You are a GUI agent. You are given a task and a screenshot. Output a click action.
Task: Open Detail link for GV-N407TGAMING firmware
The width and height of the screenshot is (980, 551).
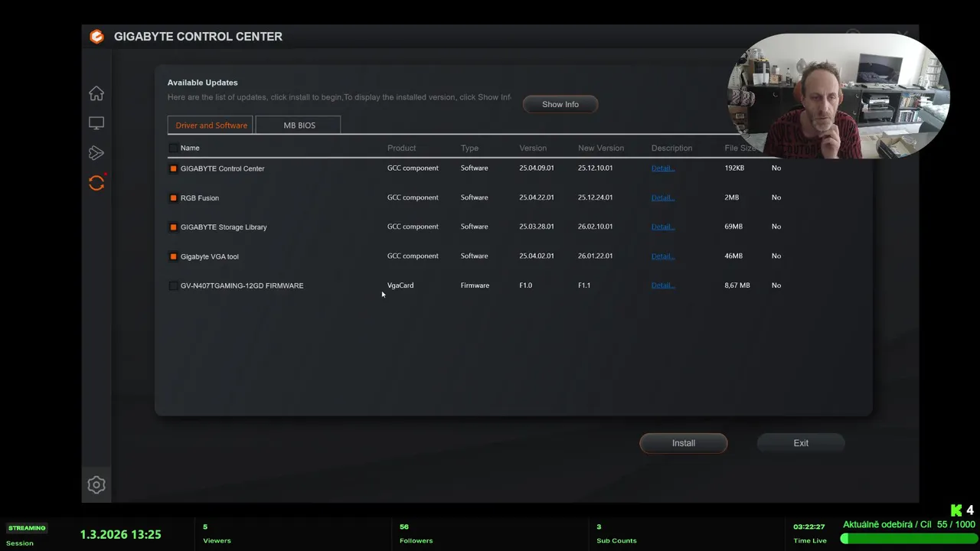click(x=663, y=285)
